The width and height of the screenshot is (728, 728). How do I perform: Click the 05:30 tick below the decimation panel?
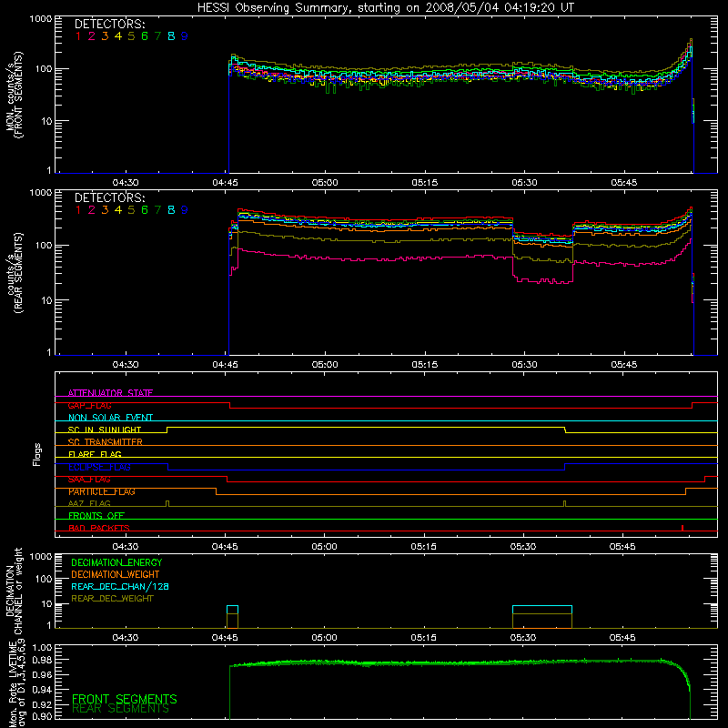click(523, 638)
